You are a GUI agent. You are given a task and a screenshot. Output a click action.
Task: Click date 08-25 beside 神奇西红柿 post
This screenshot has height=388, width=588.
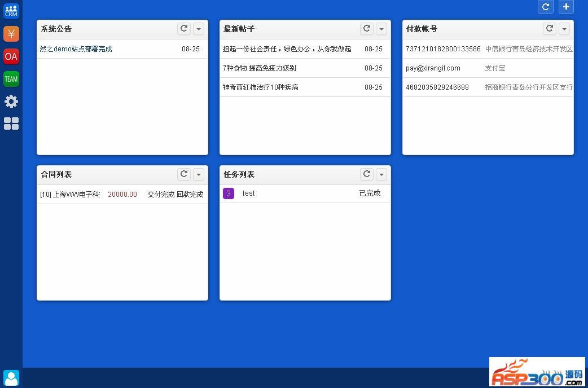374,87
